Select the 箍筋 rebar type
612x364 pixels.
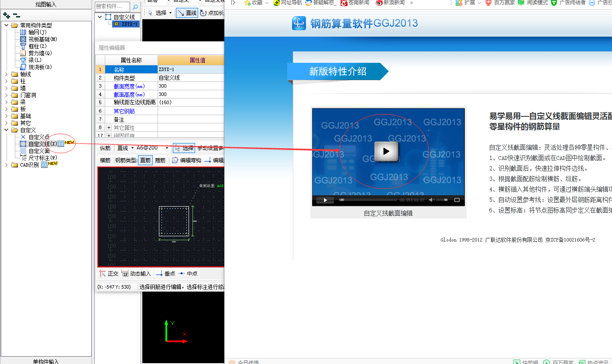[x=160, y=160]
